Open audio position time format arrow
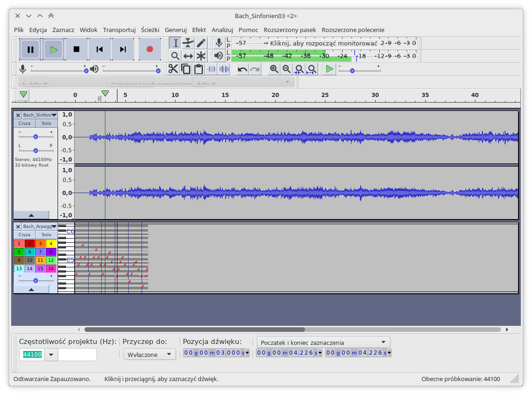Screen dimensions: 532x395 247,353
